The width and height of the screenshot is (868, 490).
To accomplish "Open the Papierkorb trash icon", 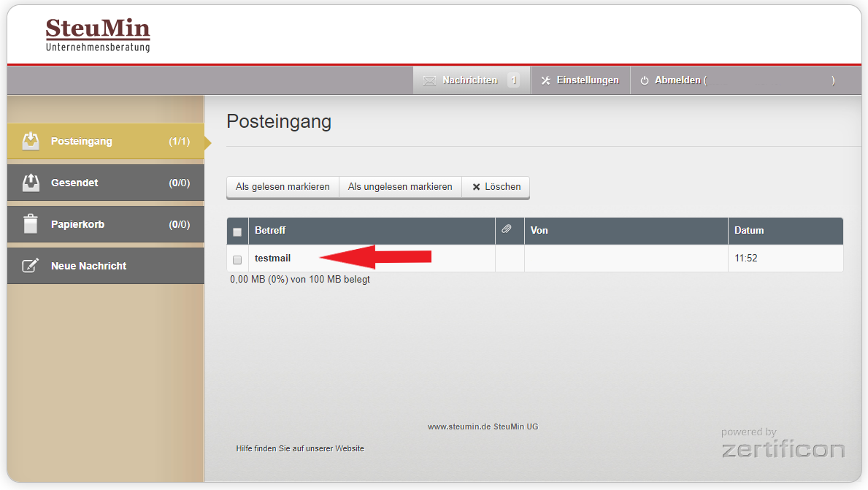I will click(29, 224).
